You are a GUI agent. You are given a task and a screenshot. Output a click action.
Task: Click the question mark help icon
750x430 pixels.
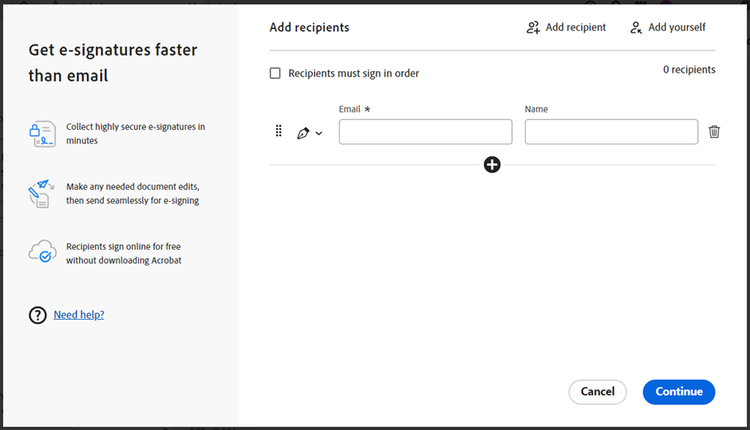click(38, 315)
